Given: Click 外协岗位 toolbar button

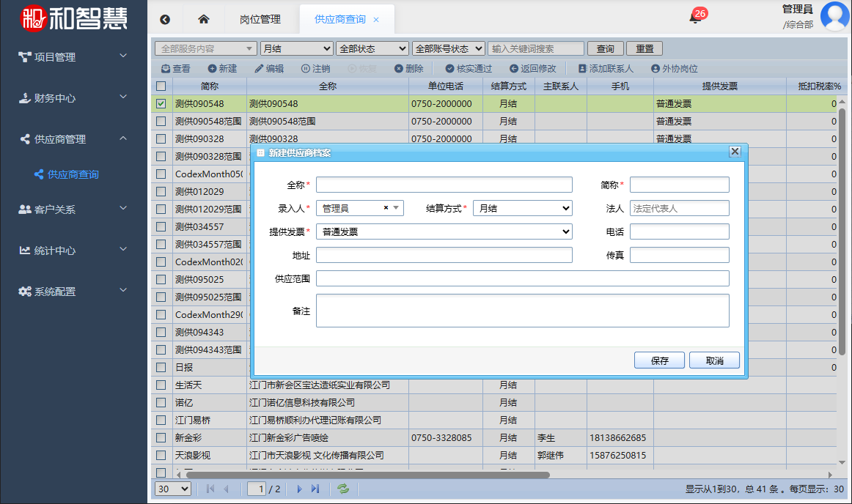Looking at the screenshot, I should point(675,68).
